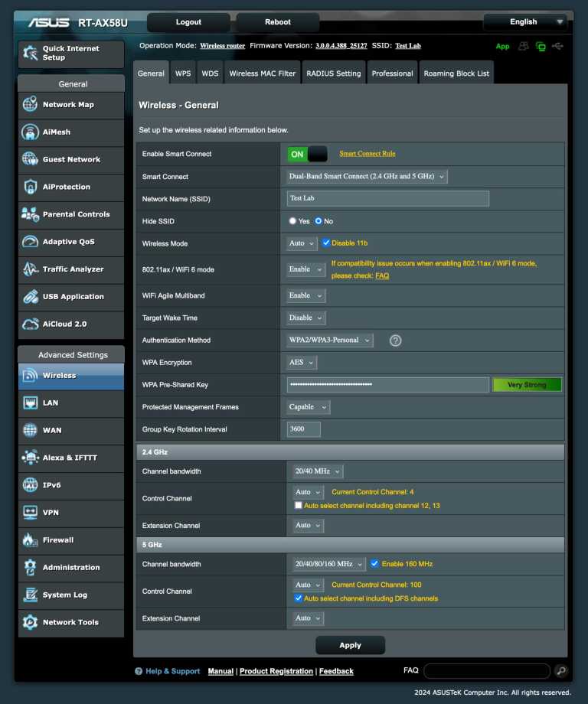
Task: Open the Professional tab
Action: point(392,73)
